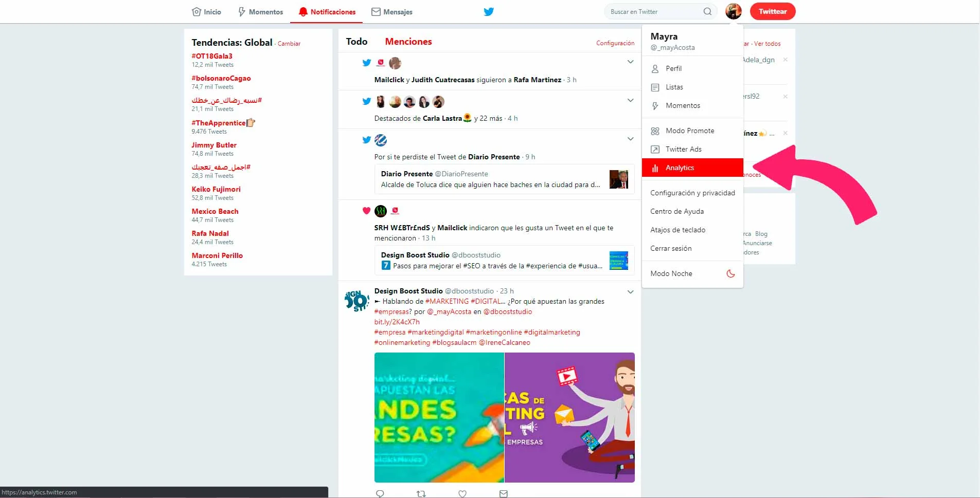Expand options for Carla Lastra highlights notification

click(x=630, y=100)
